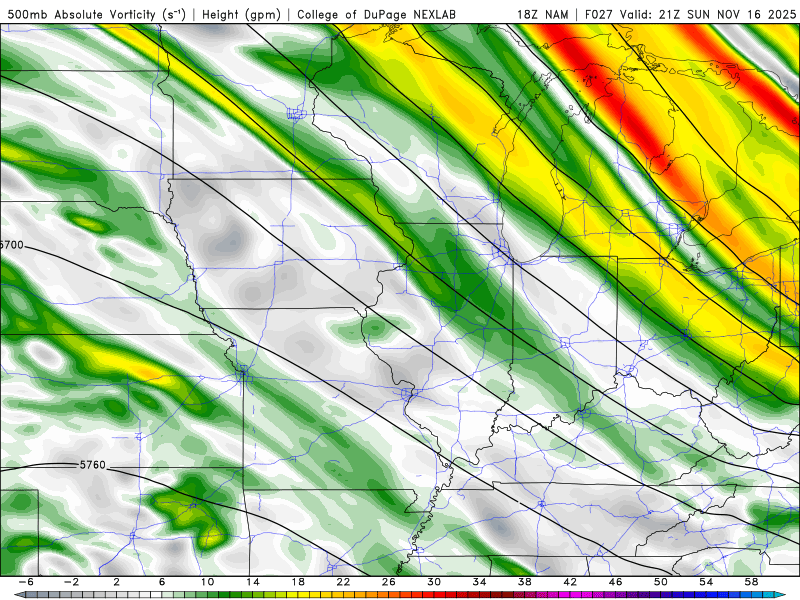800x600 pixels.
Task: Click the 54 value on the color scale
Action: [706, 582]
